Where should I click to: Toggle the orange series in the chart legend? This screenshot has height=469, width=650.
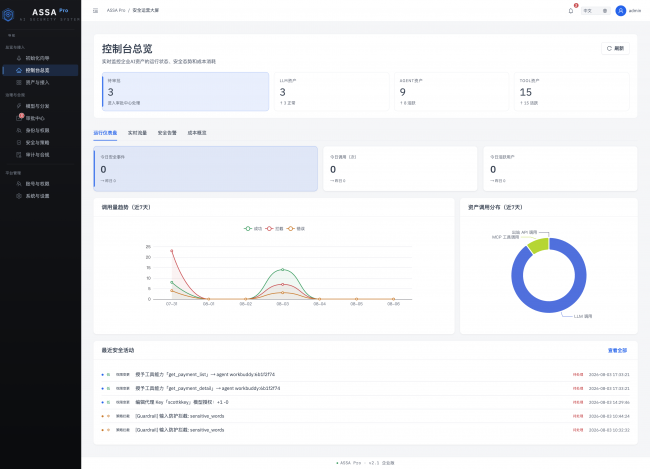click(x=296, y=228)
